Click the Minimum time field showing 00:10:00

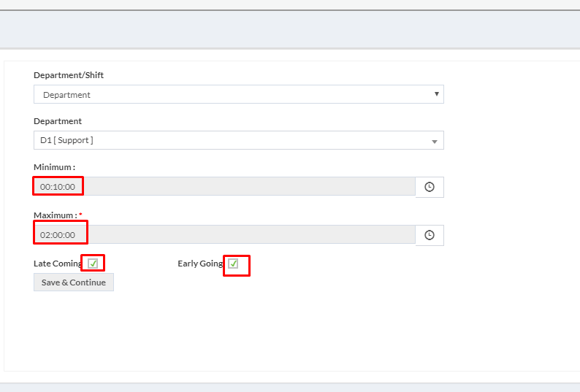(x=224, y=186)
